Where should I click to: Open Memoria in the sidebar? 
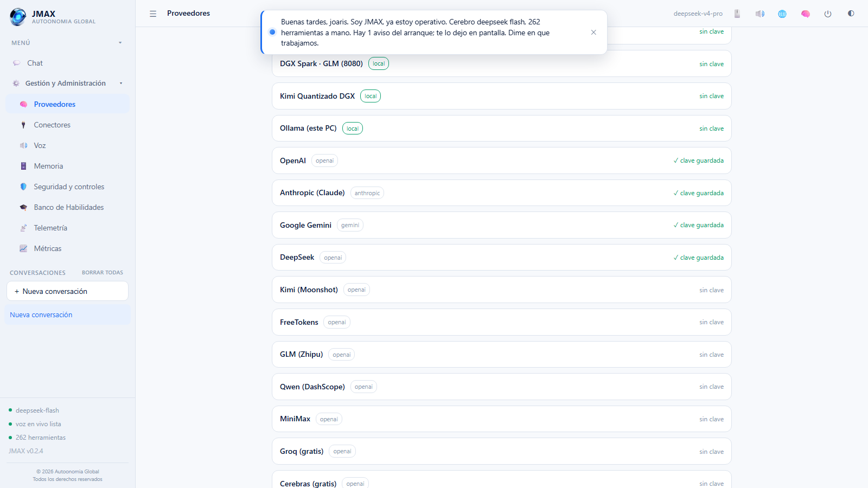(x=68, y=166)
